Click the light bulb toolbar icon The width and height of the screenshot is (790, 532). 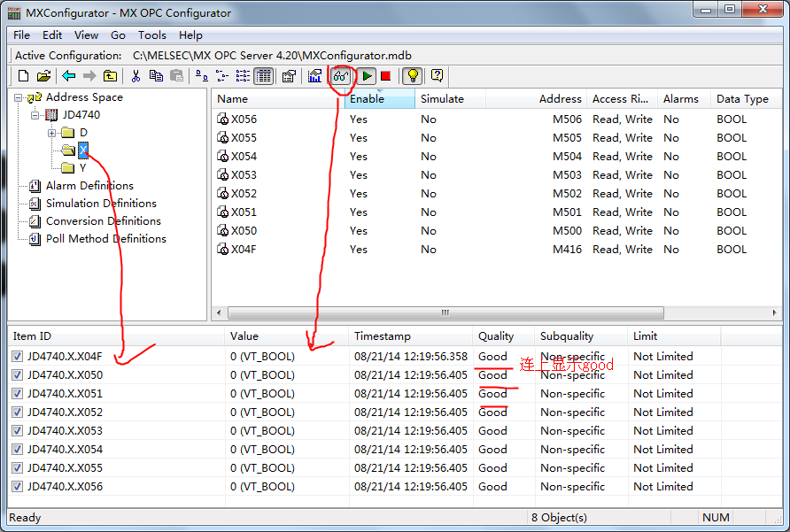(x=411, y=76)
